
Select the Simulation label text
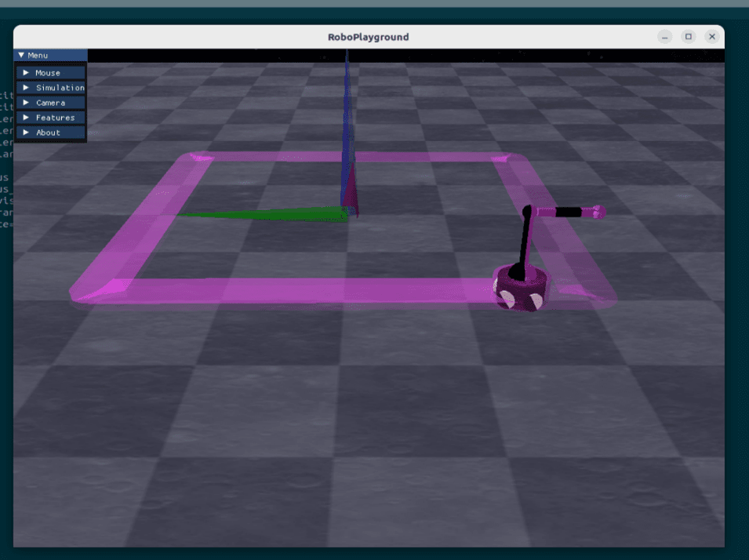click(60, 88)
